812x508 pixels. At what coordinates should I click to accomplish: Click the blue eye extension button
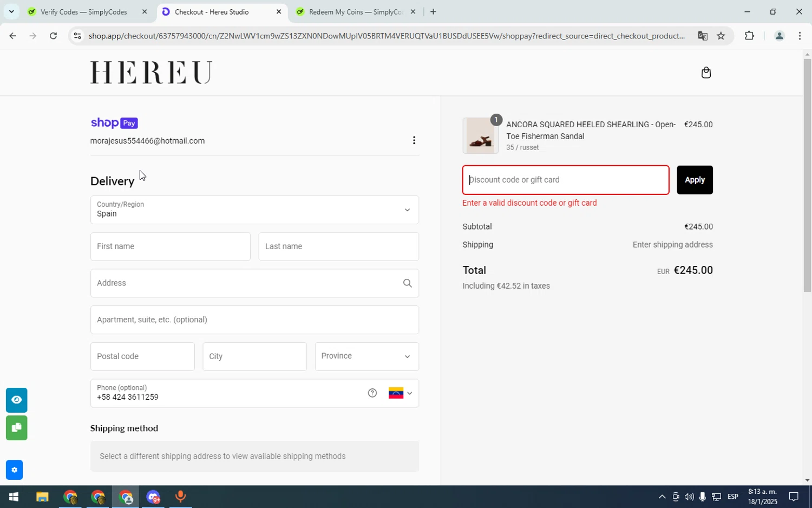point(16,400)
